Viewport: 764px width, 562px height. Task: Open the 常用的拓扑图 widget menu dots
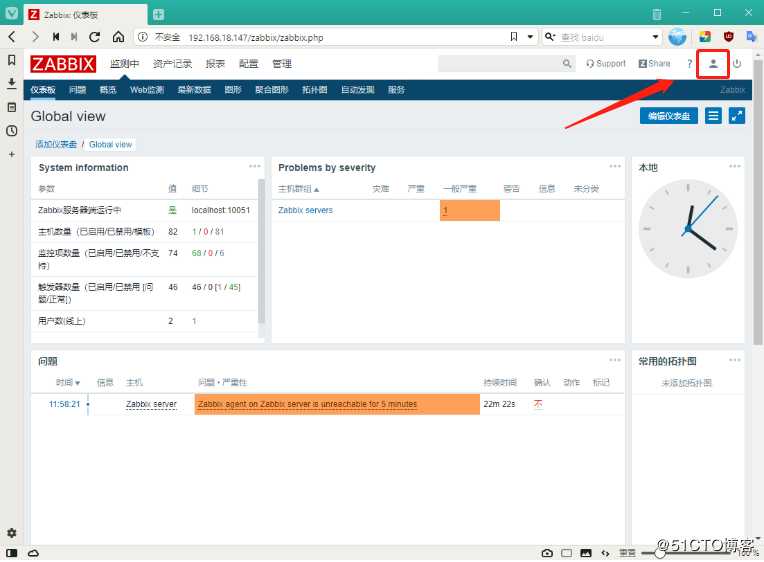point(735,360)
